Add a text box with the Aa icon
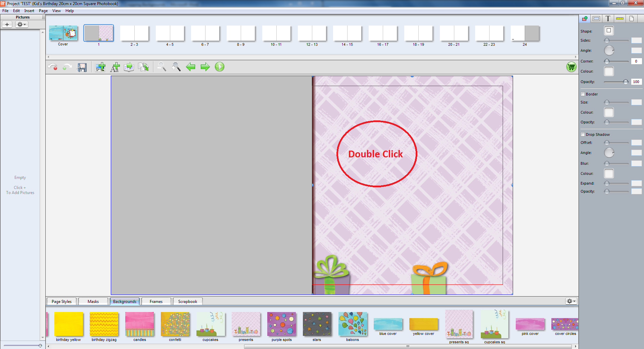644x349 pixels. 115,67
